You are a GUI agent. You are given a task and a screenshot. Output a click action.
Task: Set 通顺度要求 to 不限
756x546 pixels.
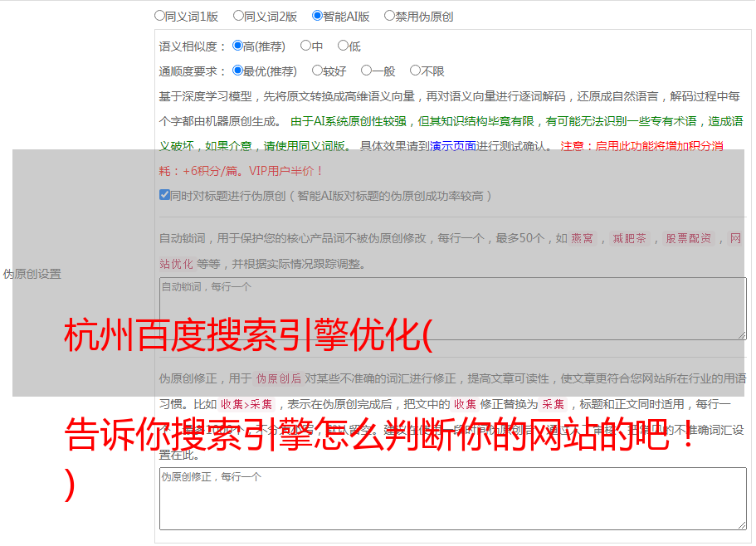coord(415,71)
